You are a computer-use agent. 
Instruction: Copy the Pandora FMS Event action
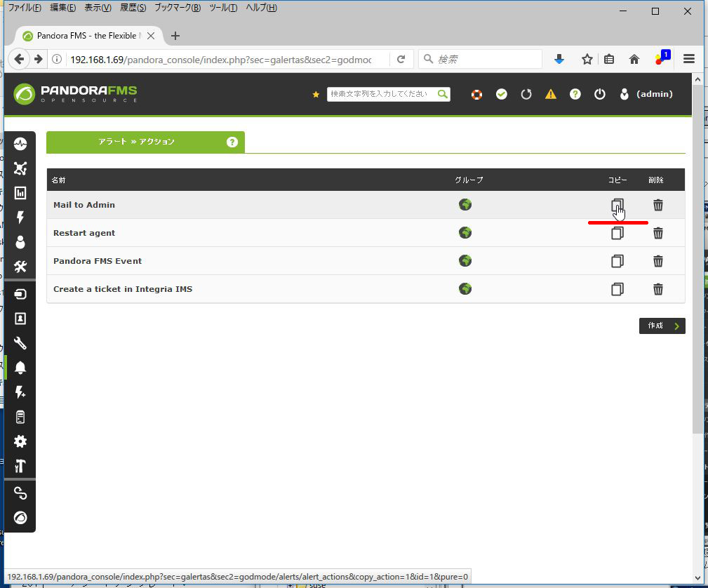617,261
